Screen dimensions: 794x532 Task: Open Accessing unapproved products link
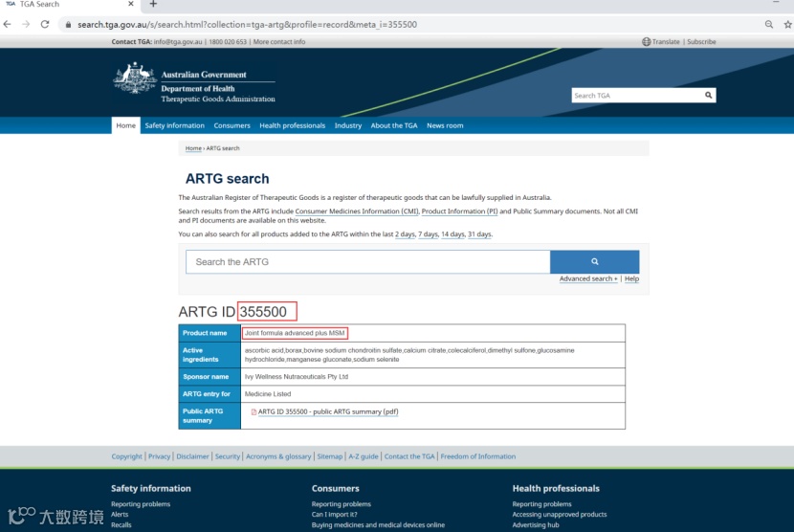pyautogui.click(x=560, y=514)
